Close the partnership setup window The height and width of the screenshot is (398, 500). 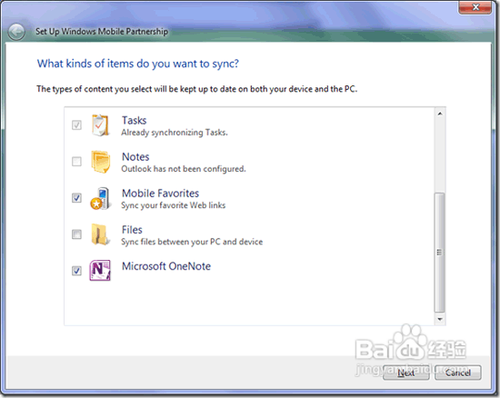click(475, 7)
